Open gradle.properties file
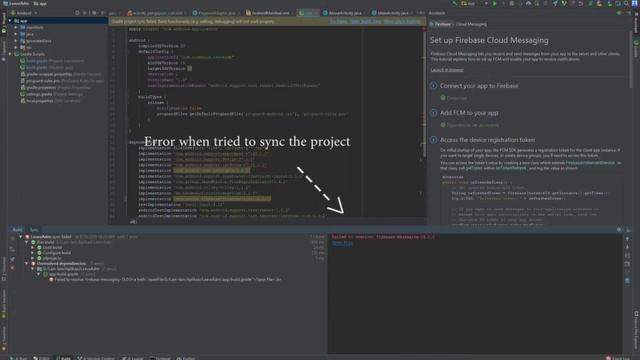 [x=56, y=87]
